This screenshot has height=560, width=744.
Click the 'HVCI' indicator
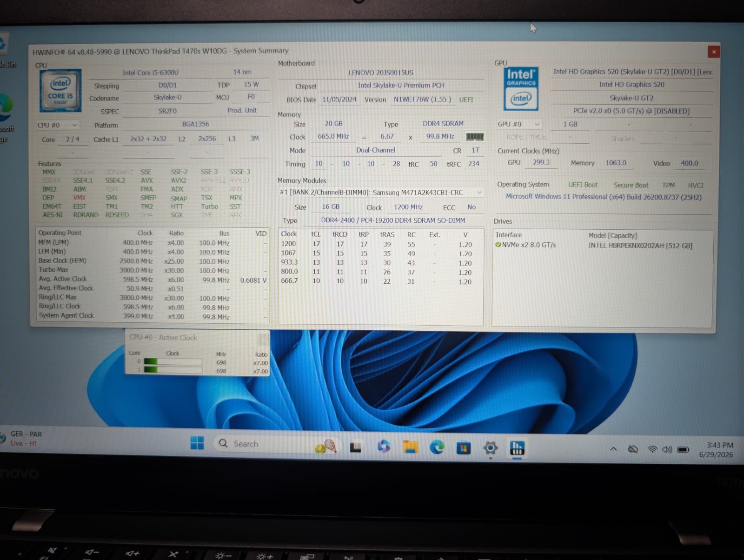(695, 185)
